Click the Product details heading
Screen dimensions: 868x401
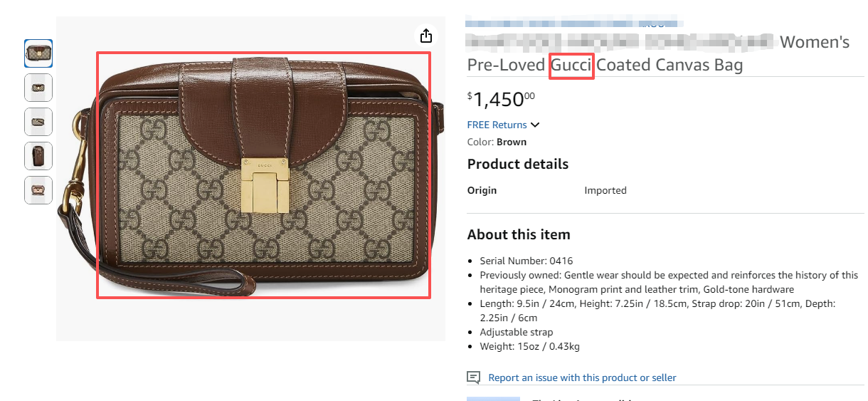point(517,164)
